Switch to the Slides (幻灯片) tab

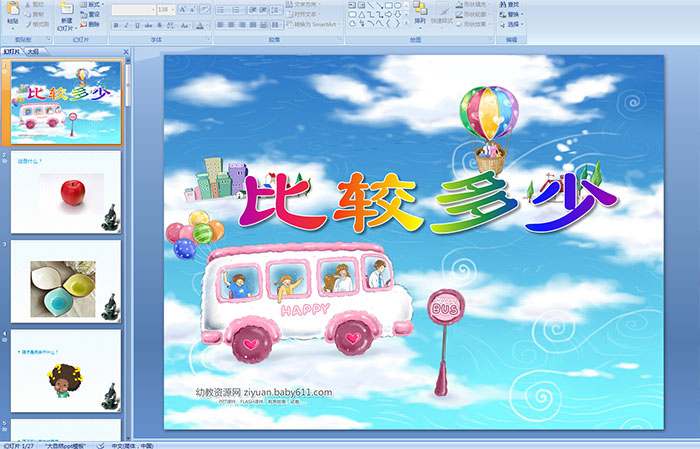[12, 50]
